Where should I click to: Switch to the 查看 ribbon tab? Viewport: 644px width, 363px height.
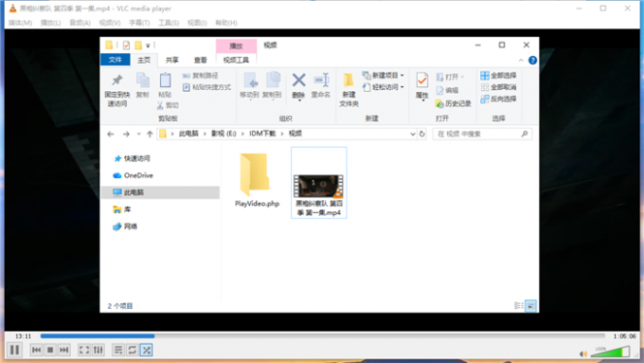click(201, 60)
